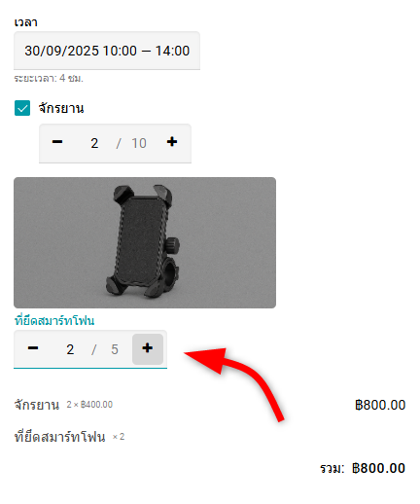Image resolution: width=420 pixels, height=504 pixels.
Task: Open the ที่ยึดสมาร์ทโฟน teal link
Action: click(x=54, y=321)
